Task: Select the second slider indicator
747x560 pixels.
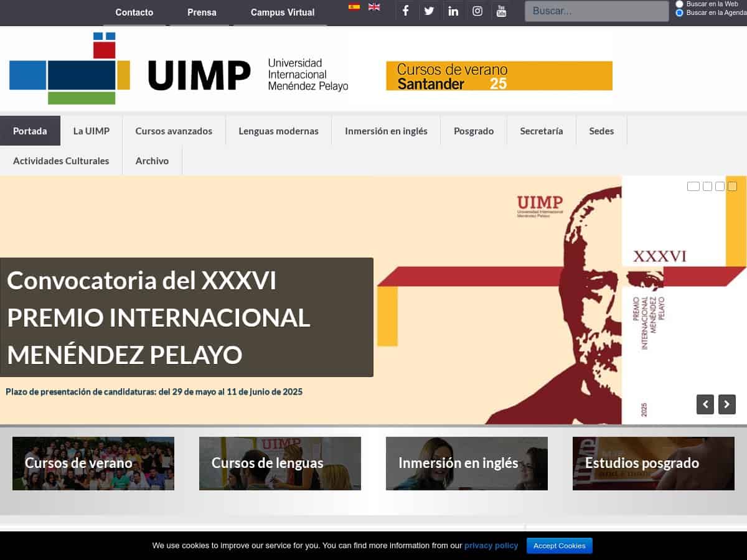Action: pos(707,186)
